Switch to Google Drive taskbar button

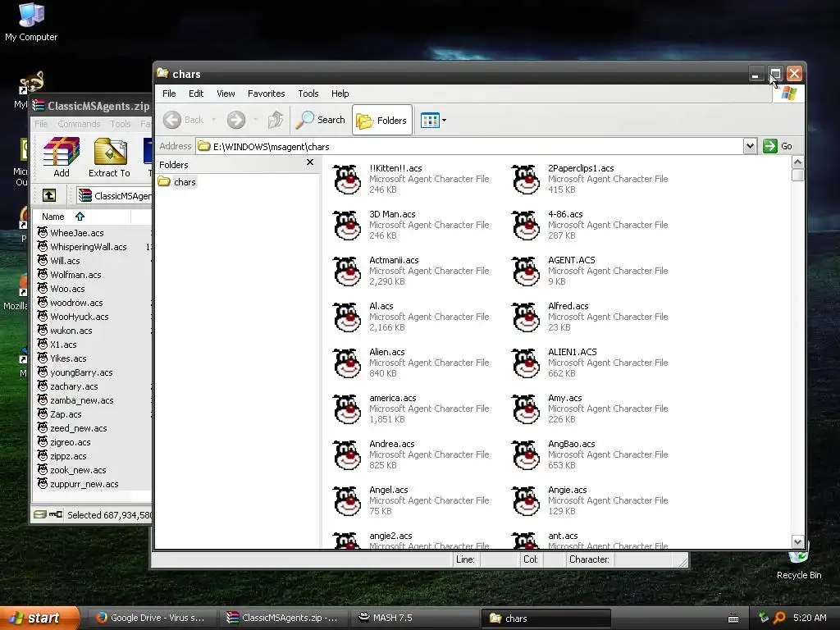[x=151, y=618]
